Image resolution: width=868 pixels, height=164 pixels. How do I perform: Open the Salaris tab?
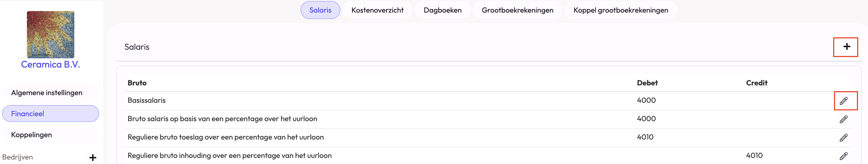tap(320, 10)
